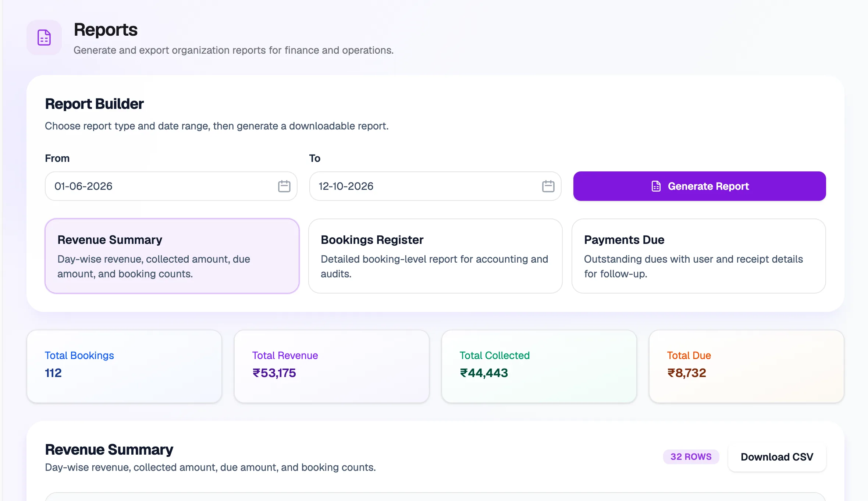Click the 'To' field label
The image size is (868, 501).
(x=314, y=158)
